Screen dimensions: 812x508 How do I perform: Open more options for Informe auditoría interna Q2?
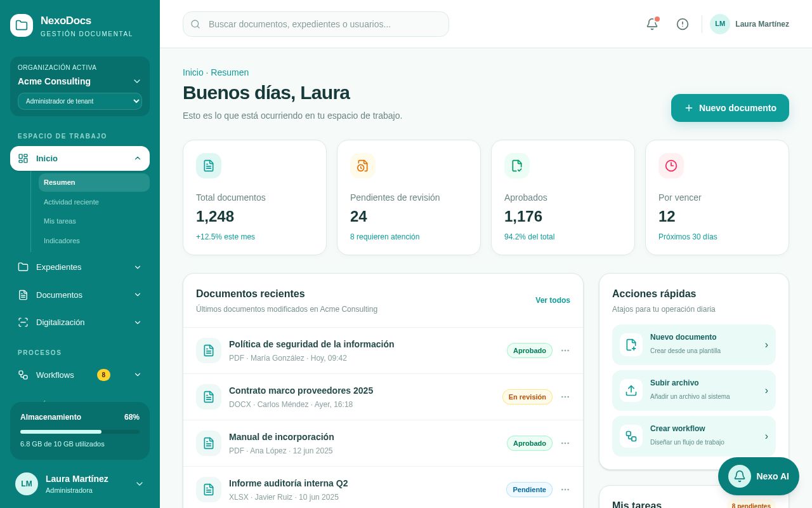point(565,490)
